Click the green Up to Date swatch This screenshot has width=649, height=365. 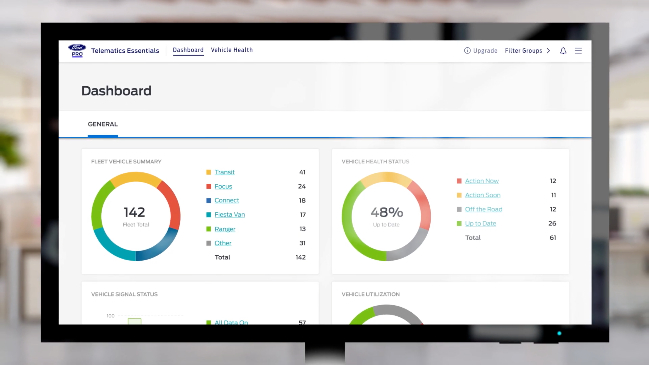click(x=459, y=223)
